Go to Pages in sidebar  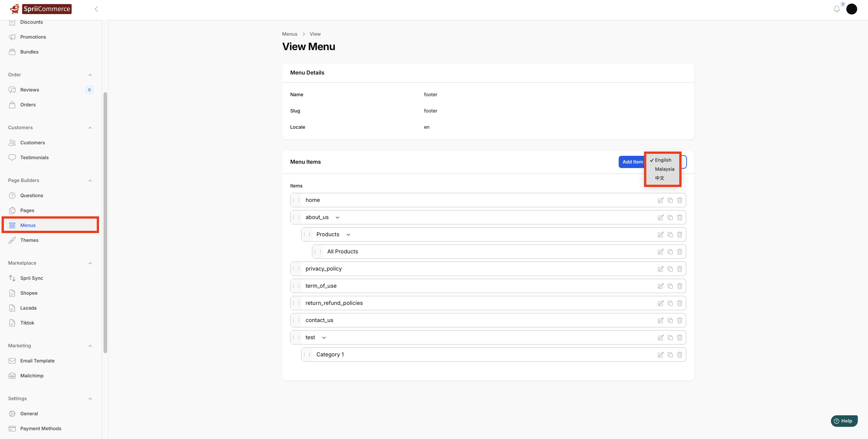[27, 210]
